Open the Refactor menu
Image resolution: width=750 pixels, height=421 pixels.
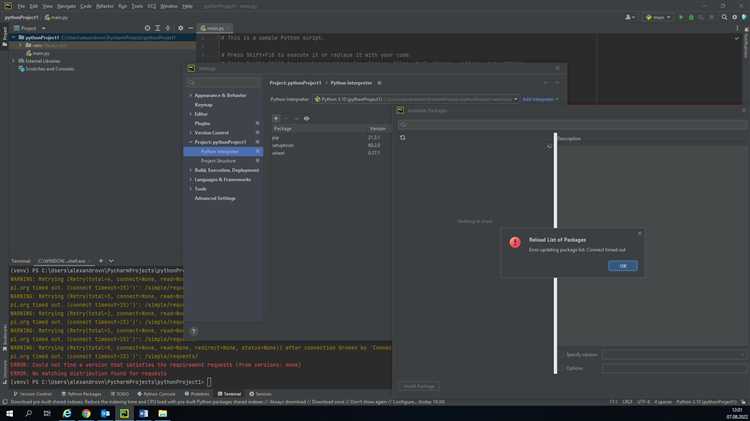pos(105,6)
